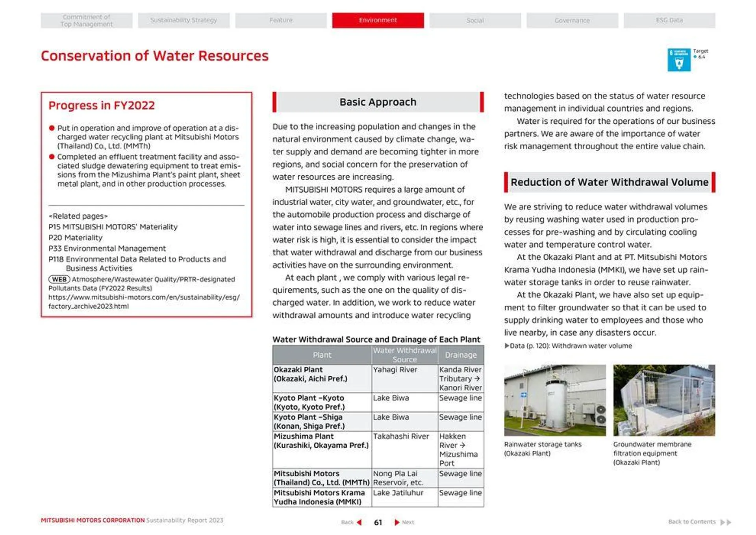Click the Target 6.4 label
Image resolution: width=756 pixels, height=535 pixels.
700,54
